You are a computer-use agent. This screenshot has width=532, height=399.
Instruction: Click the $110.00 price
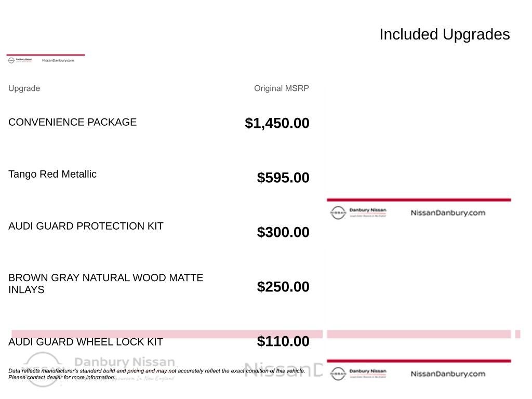coord(283,341)
